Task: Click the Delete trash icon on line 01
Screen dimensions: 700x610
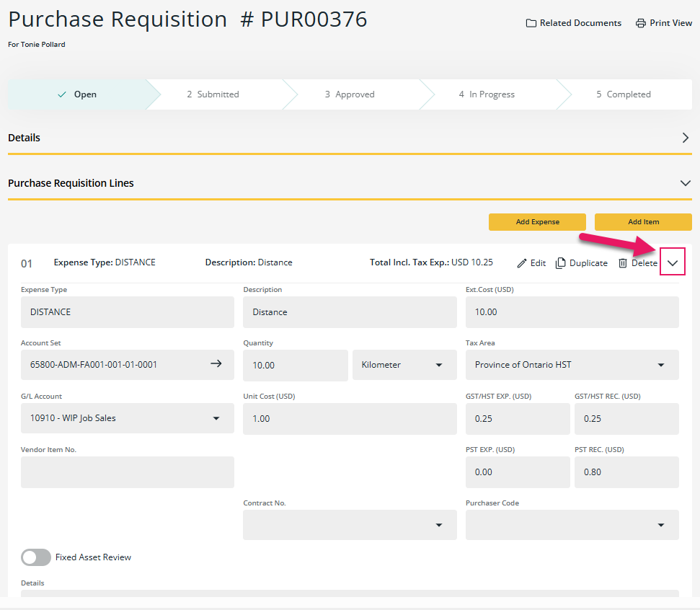Action: click(x=623, y=263)
